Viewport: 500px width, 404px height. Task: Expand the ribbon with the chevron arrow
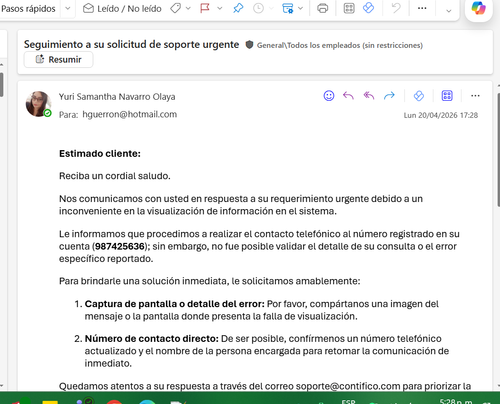click(x=449, y=11)
